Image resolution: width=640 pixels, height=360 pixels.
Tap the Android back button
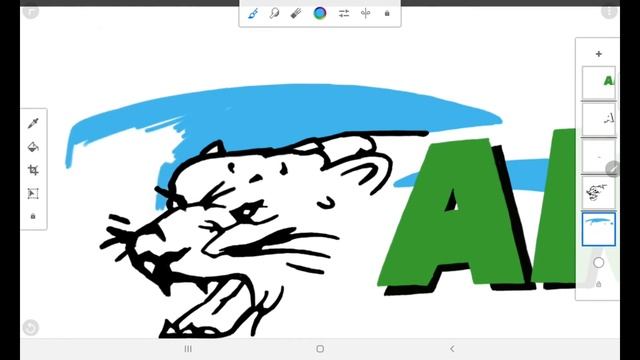click(x=452, y=349)
